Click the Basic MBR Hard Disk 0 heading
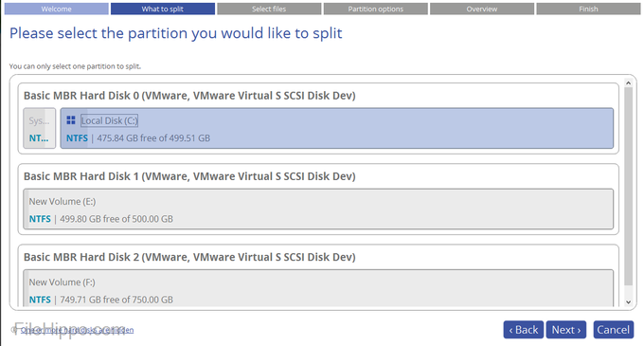644x346 pixels. 189,96
